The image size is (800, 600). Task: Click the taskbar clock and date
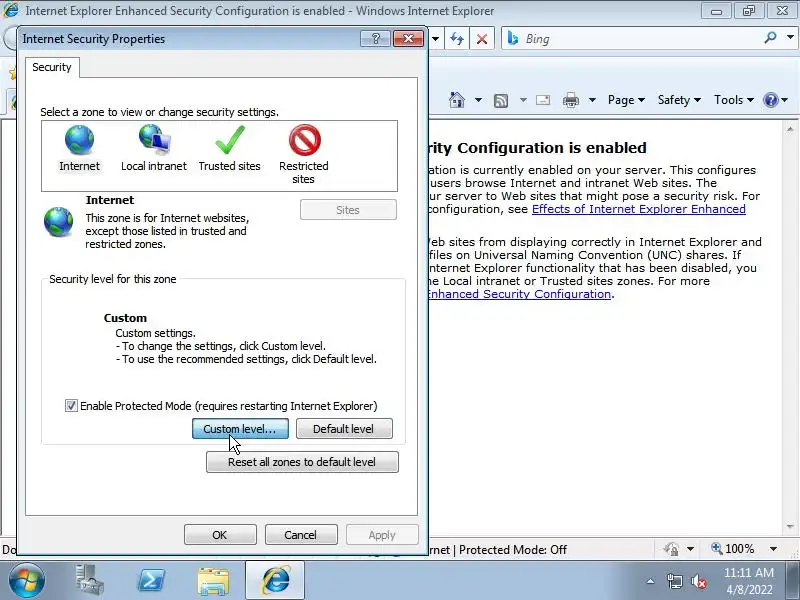[748, 581]
